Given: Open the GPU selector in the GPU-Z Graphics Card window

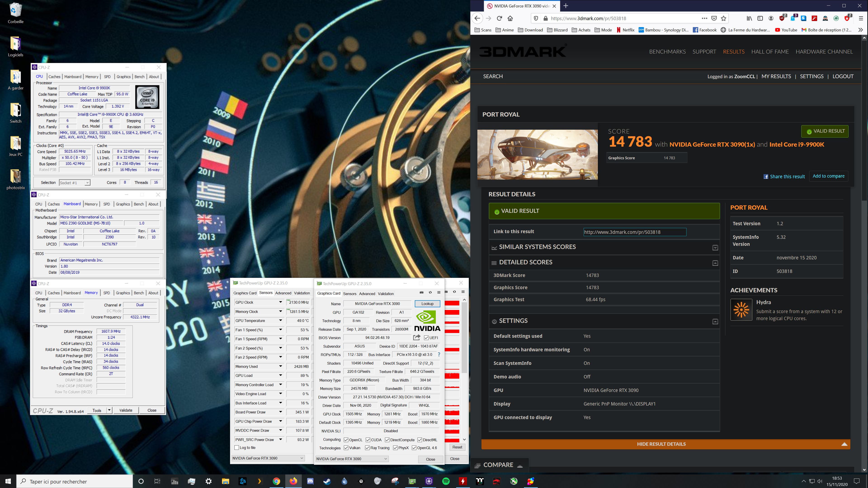Looking at the screenshot, I should click(352, 459).
